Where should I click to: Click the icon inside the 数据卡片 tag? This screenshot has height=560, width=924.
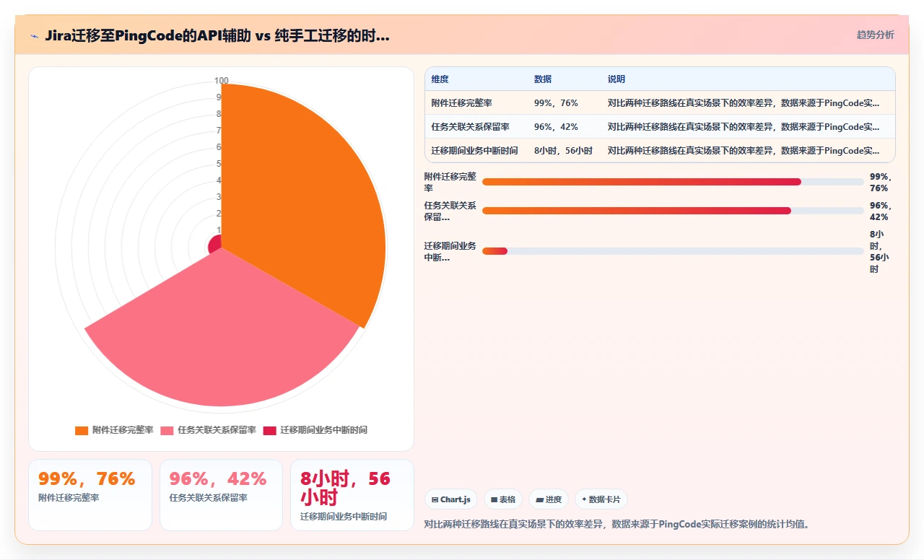point(584,499)
